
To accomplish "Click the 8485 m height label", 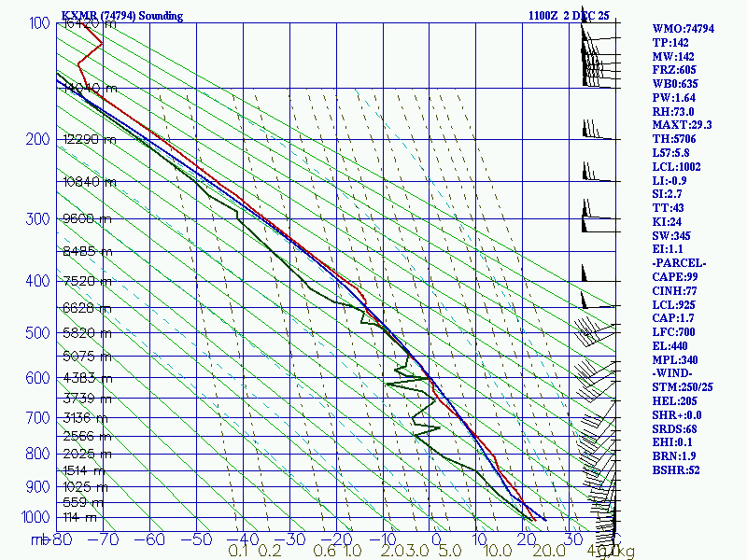I will [88, 251].
